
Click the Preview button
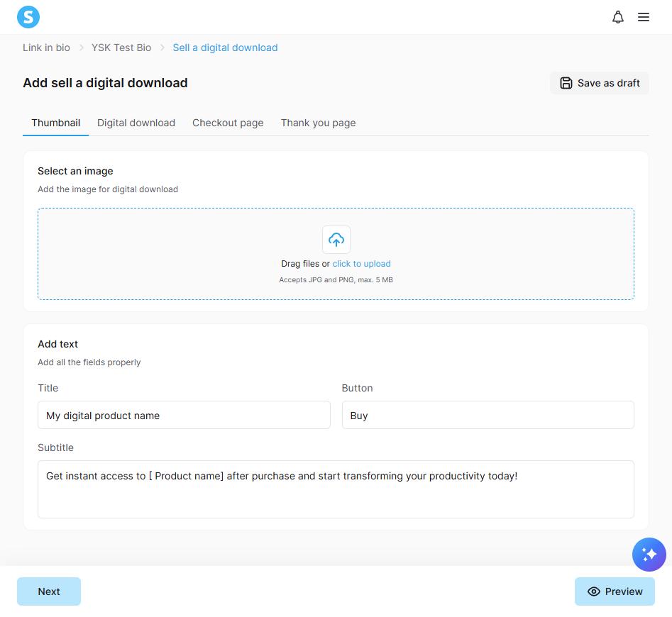[615, 591]
